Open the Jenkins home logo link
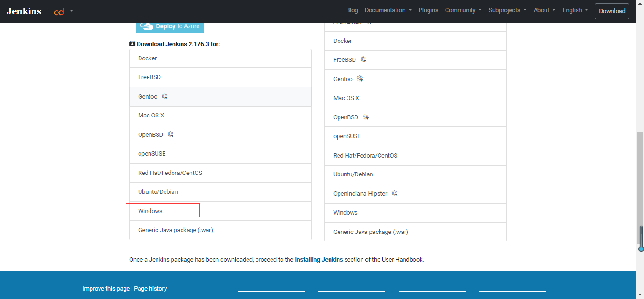Viewport: 644px width, 299px height. pyautogui.click(x=24, y=11)
